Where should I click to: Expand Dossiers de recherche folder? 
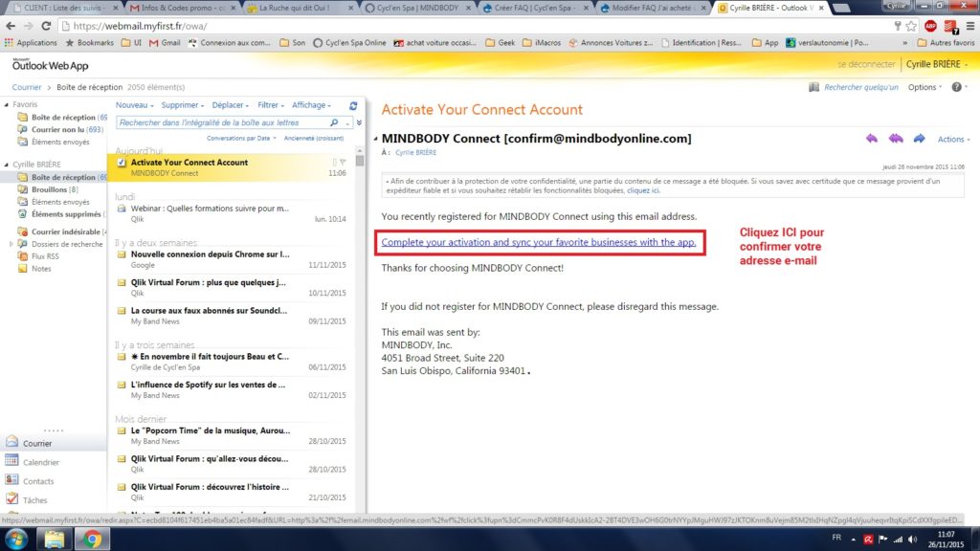point(11,244)
